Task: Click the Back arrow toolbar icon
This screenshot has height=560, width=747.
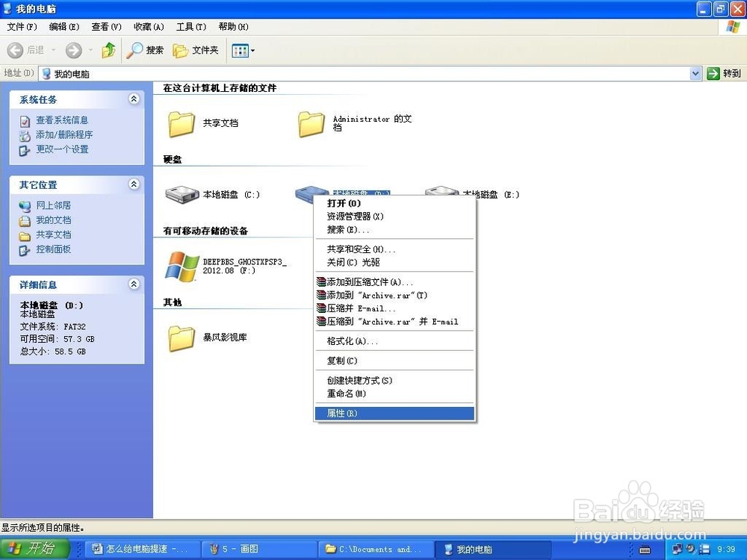Action: tap(15, 50)
